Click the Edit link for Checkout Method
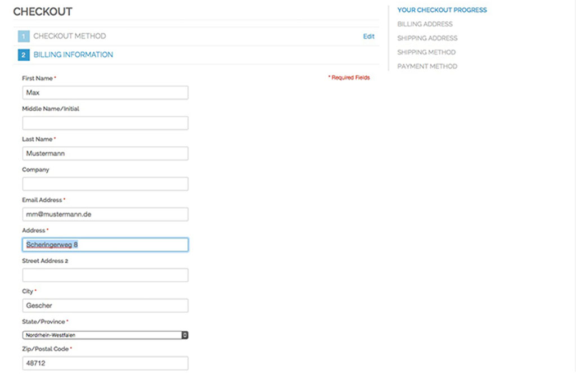This screenshot has width=576, height=392. pyautogui.click(x=369, y=36)
